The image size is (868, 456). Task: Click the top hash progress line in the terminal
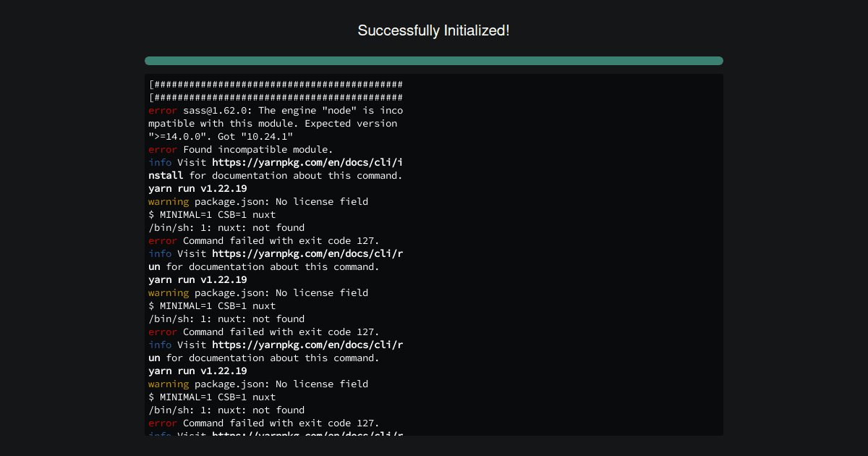click(x=276, y=85)
